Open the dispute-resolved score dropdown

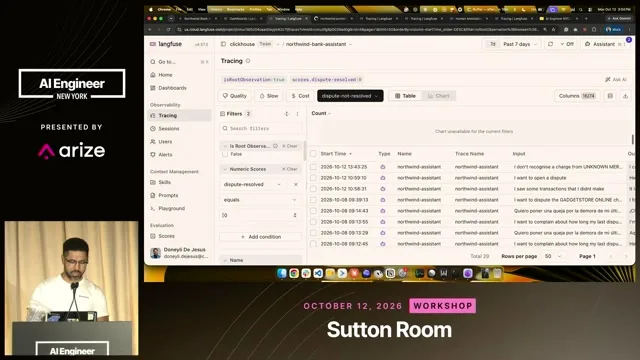[252, 184]
